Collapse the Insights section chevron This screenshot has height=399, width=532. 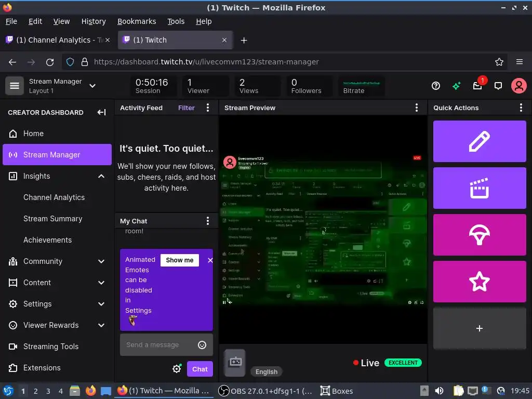(x=101, y=176)
